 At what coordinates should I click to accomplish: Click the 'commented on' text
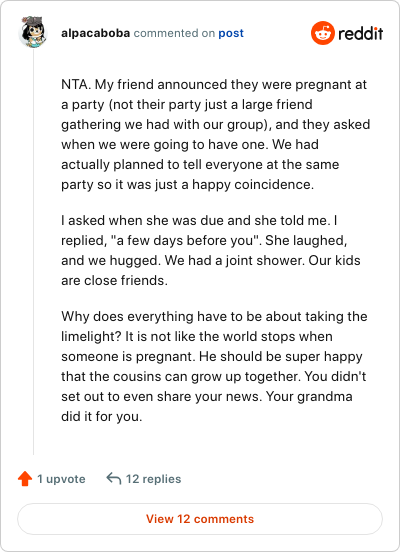point(174,33)
